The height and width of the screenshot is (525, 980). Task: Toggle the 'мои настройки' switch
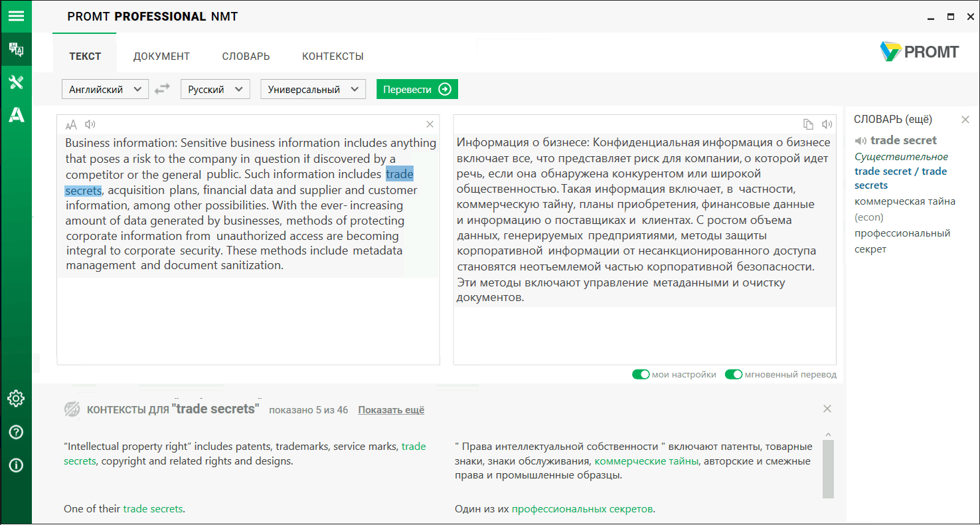(641, 375)
